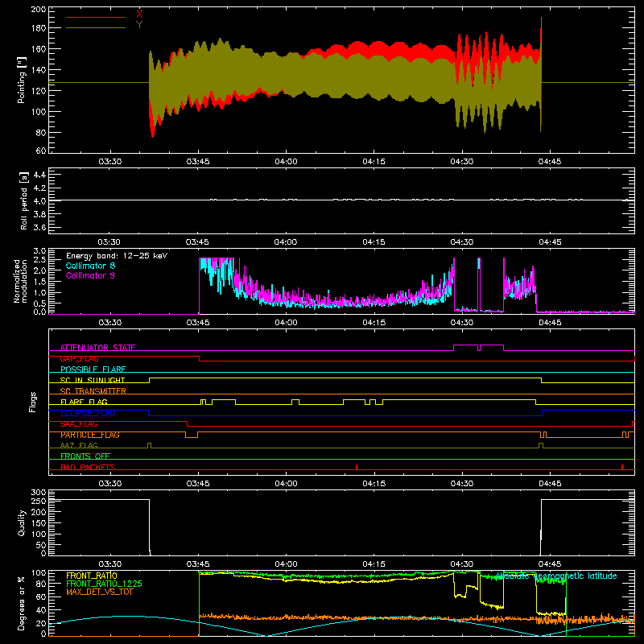Click the red X legend line
This screenshot has width=644, height=644.
point(96,17)
